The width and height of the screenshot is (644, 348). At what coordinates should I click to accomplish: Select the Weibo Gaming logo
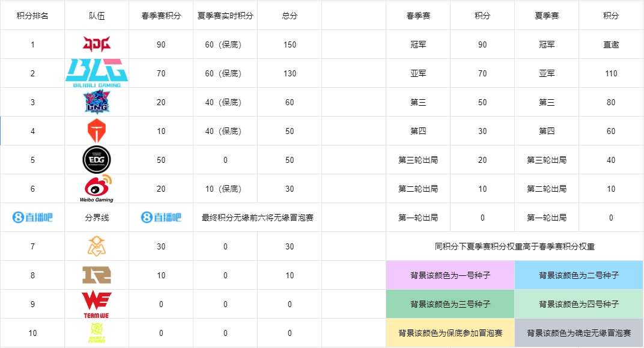[97, 188]
